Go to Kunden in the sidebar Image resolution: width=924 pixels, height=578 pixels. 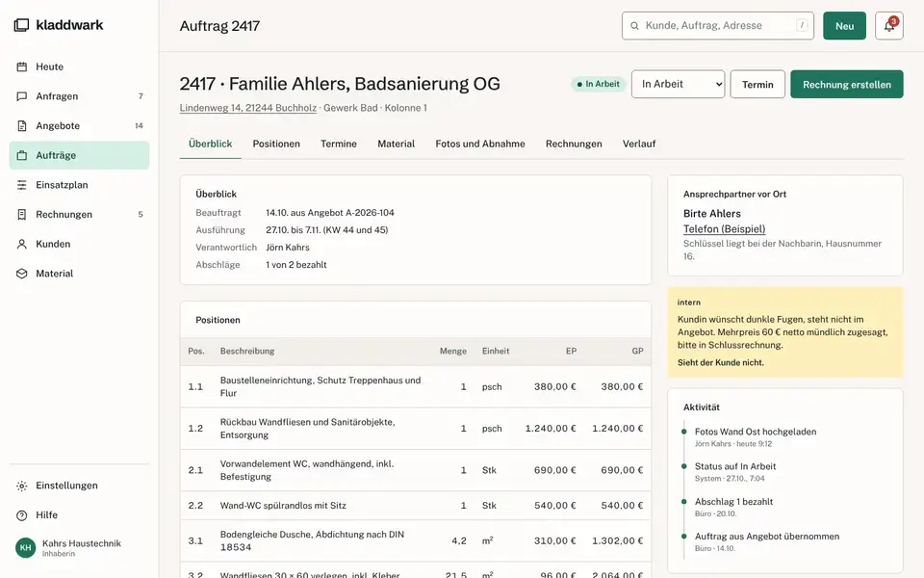click(x=79, y=244)
